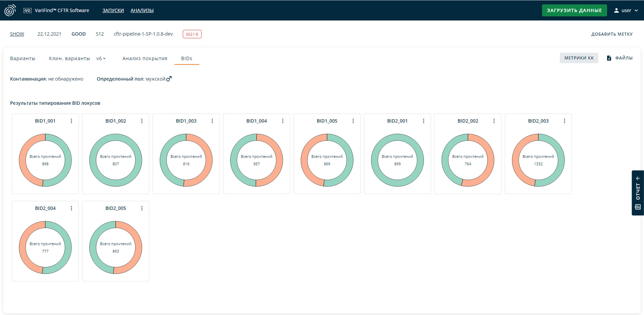This screenshot has height=315, width=644.
Task: Click the VariFind spiral logo icon
Action: pyautogui.click(x=10, y=10)
